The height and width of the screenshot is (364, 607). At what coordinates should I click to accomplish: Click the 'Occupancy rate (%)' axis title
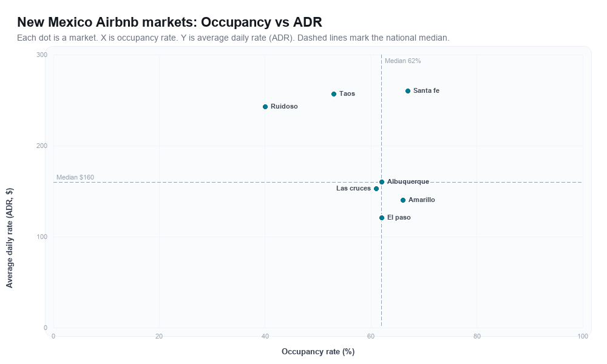[318, 352]
